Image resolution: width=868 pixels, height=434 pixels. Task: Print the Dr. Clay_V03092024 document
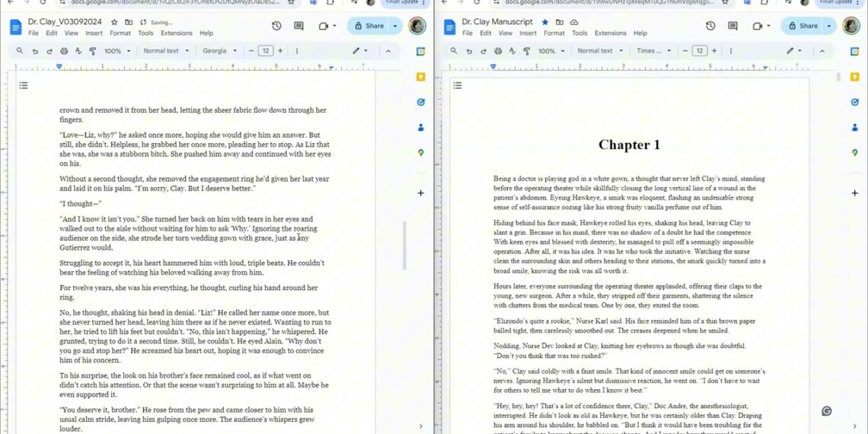(64, 51)
